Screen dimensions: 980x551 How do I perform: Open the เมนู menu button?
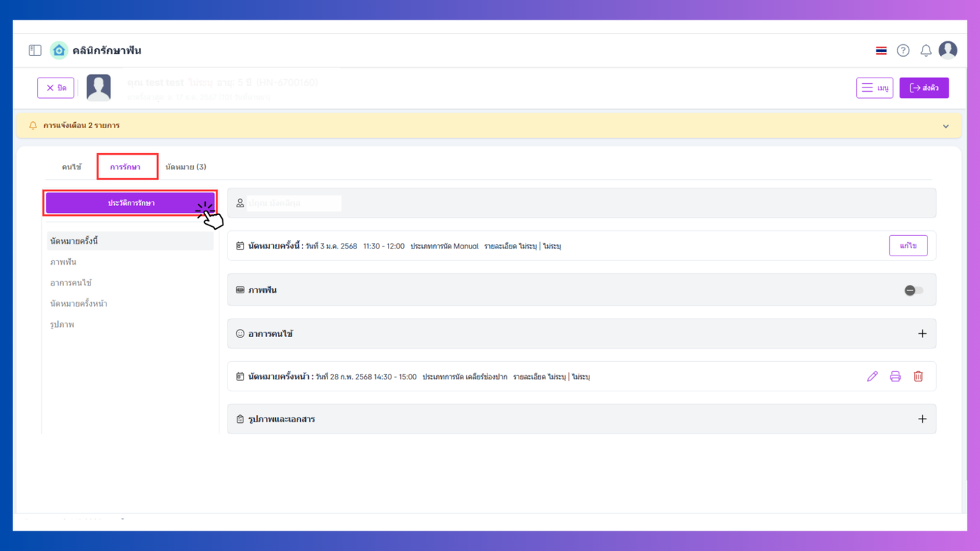(x=874, y=88)
